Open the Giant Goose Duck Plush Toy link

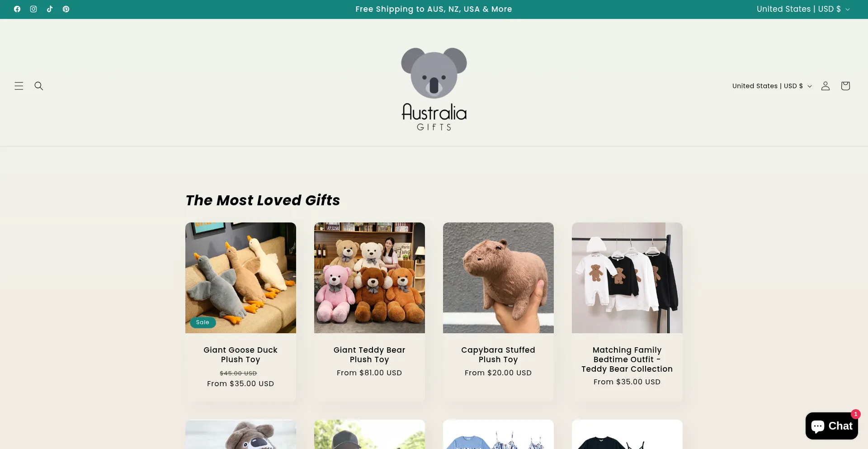pos(241,354)
